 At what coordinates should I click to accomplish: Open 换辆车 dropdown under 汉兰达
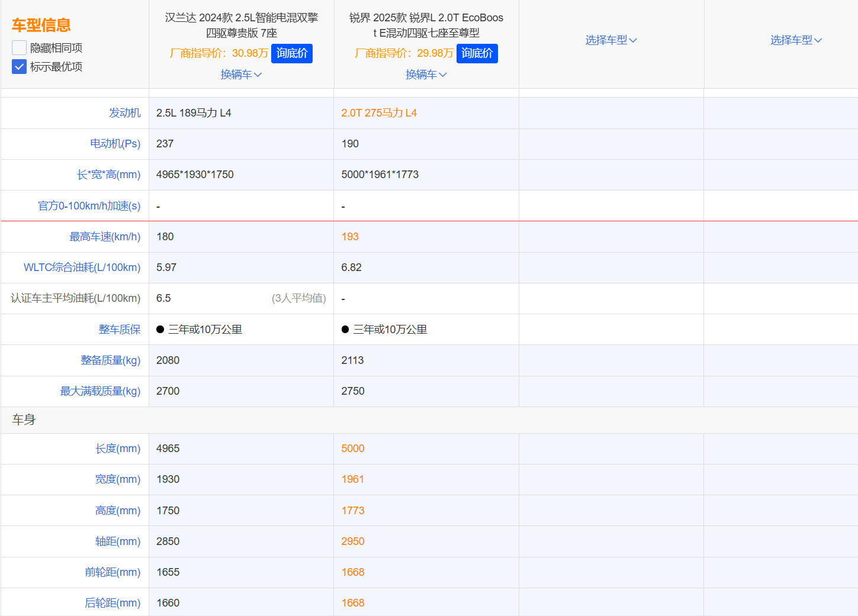click(x=241, y=75)
